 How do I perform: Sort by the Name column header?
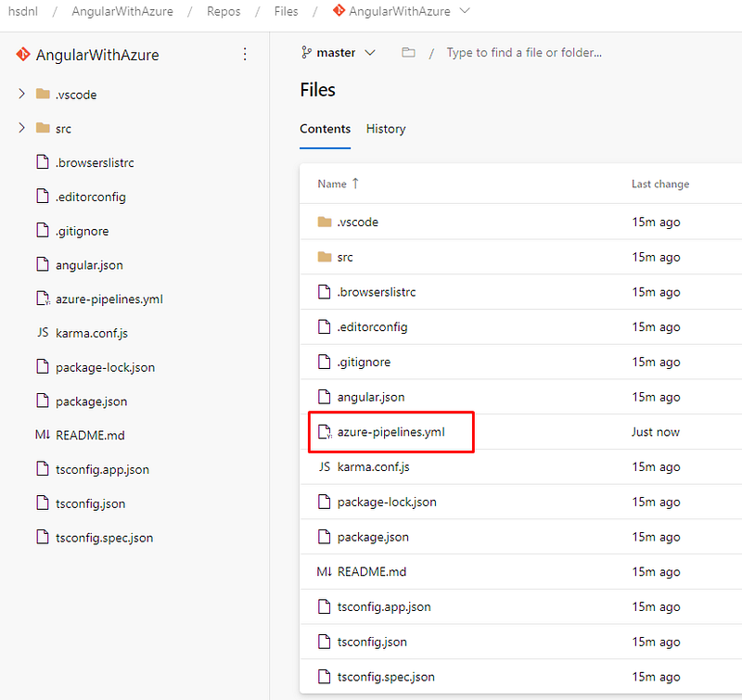[332, 184]
